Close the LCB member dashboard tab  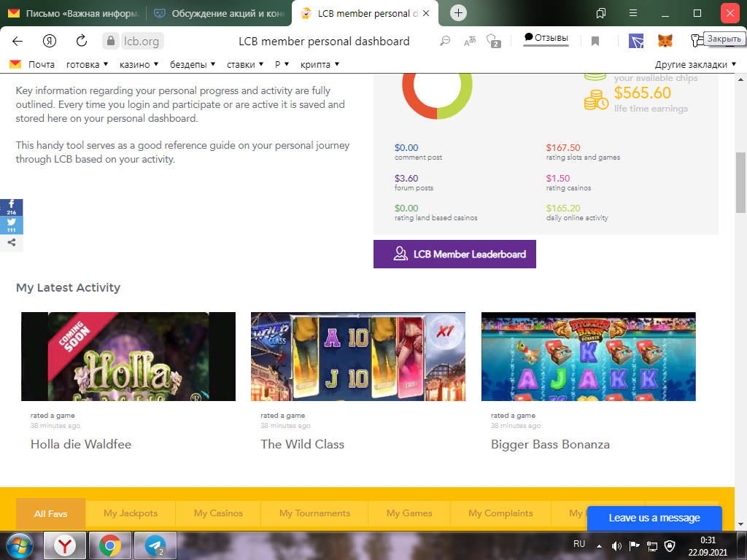click(426, 13)
